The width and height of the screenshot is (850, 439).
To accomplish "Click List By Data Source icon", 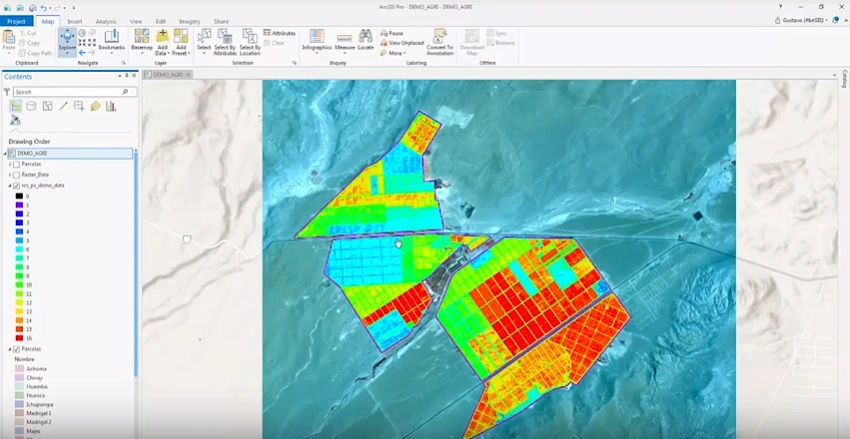I will pos(31,106).
